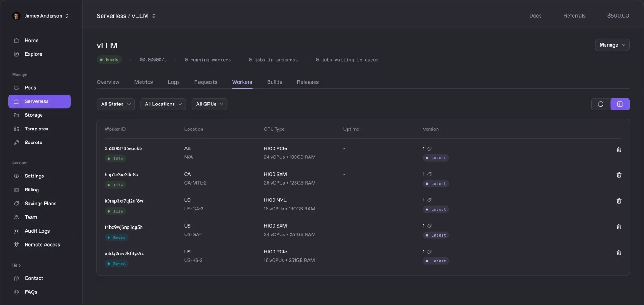Click worker ID 3n3393736ebukb
The image size is (644, 305).
pyautogui.click(x=123, y=148)
